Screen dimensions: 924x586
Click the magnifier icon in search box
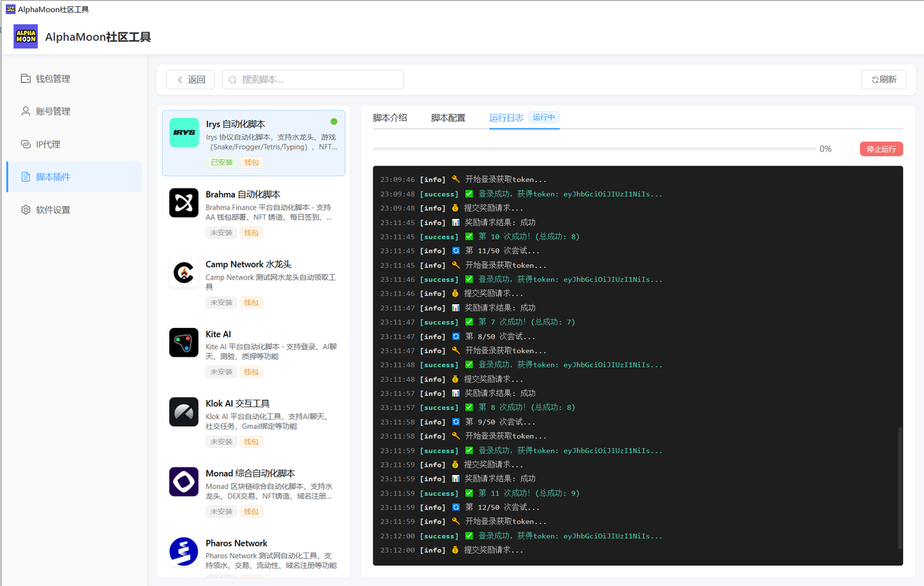pyautogui.click(x=233, y=79)
